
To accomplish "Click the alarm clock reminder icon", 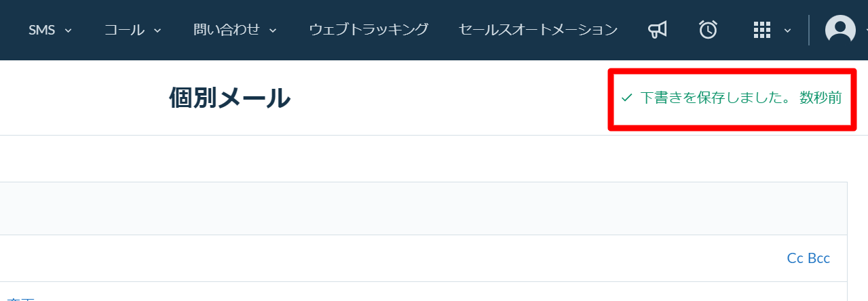I will (x=708, y=29).
